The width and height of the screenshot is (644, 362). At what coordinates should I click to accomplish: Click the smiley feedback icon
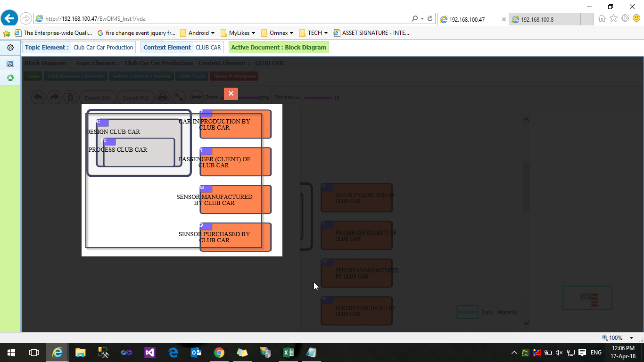[636, 18]
